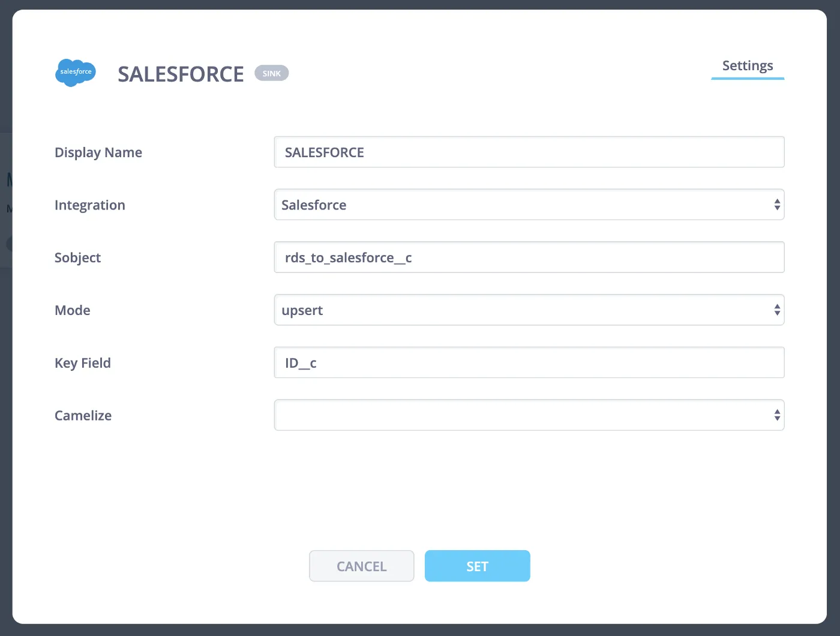Viewport: 840px width, 636px height.
Task: Open the empty Camelize dropdown
Action: pos(529,415)
